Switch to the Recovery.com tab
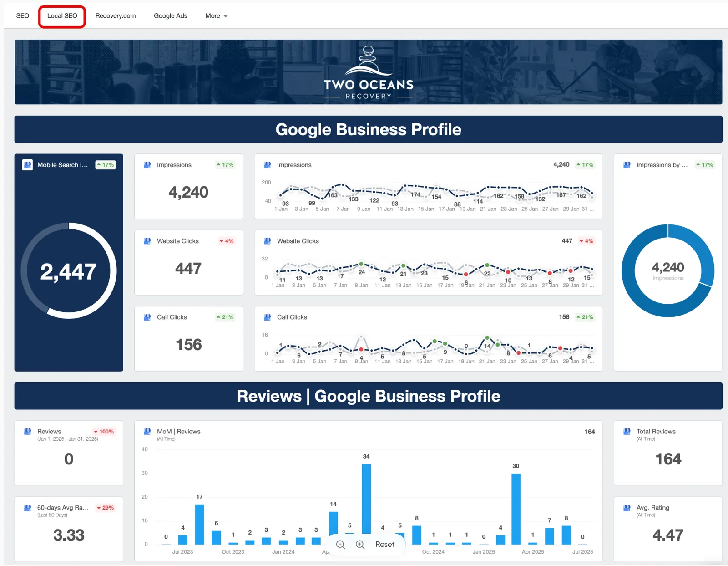Image resolution: width=728 pixels, height=566 pixels. tap(116, 16)
